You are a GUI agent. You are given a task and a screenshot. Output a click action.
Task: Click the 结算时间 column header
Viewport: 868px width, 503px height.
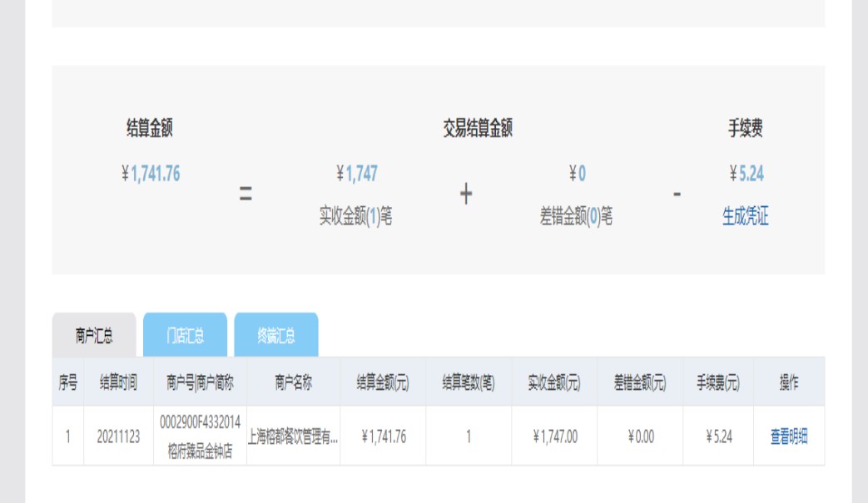[x=118, y=382]
